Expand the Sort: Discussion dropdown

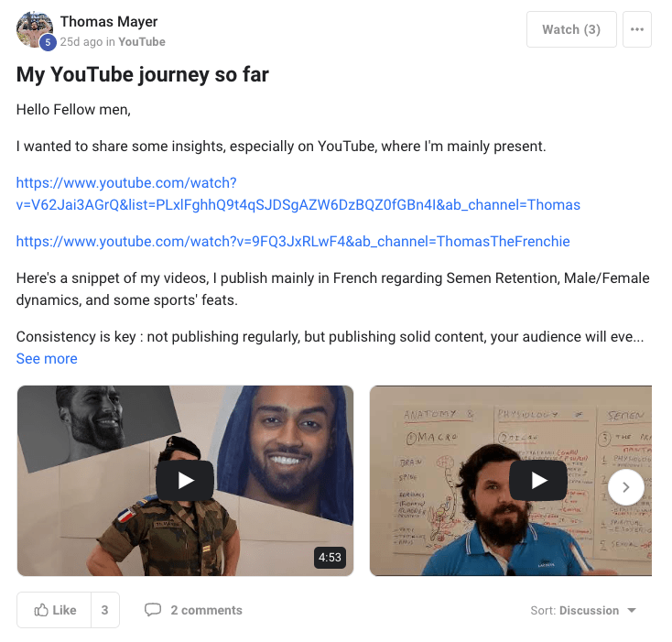click(x=583, y=610)
